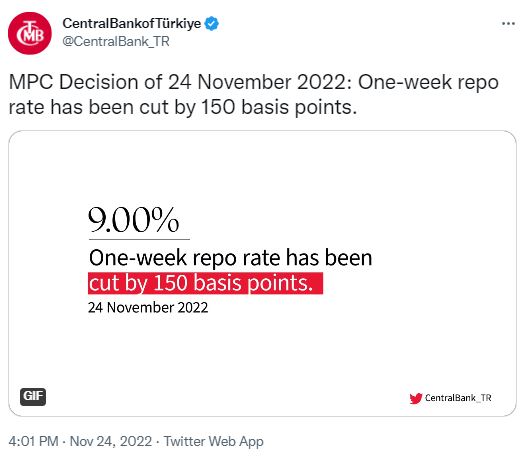Click the empty area of the GIF card below the caption
This screenshot has height=461, width=529.
click(x=262, y=351)
